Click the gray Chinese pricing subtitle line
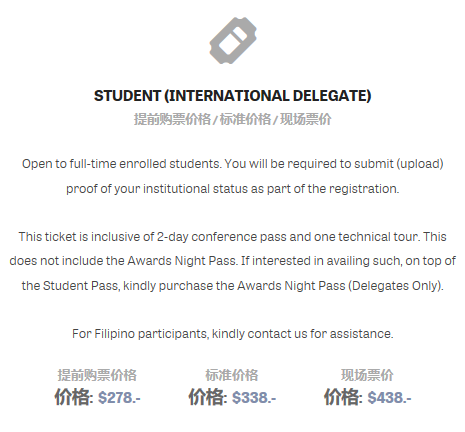 click(x=233, y=119)
